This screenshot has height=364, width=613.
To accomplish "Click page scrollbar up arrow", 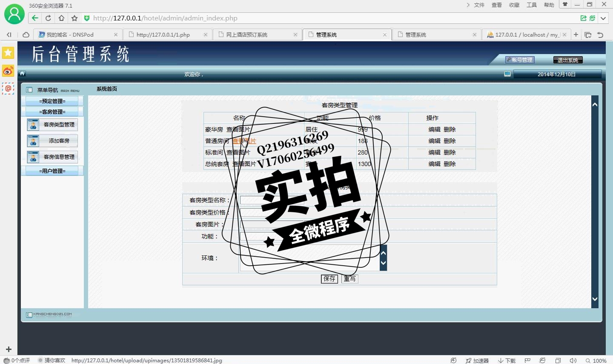I will (x=595, y=104).
